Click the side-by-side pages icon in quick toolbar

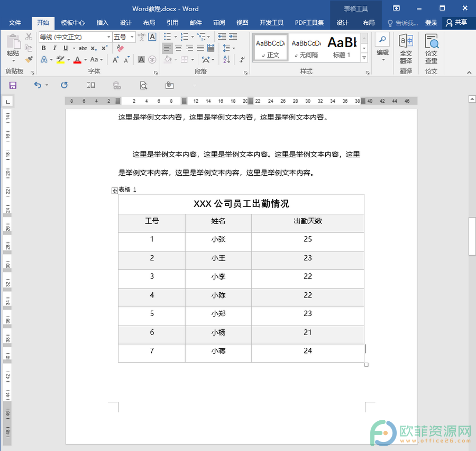click(x=91, y=85)
